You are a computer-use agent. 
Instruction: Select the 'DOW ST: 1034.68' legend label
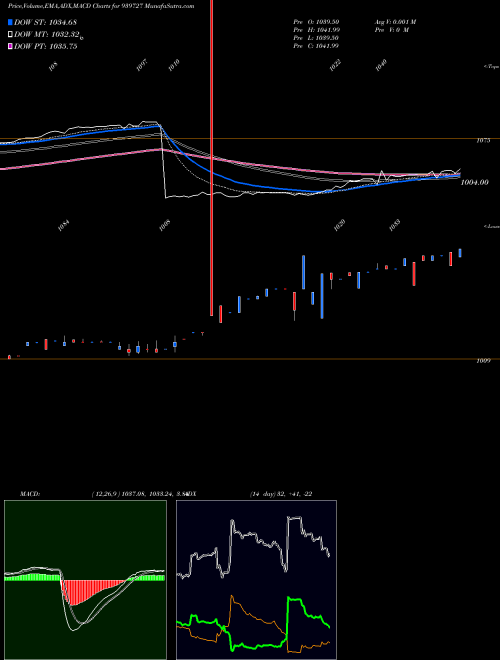(45, 22)
